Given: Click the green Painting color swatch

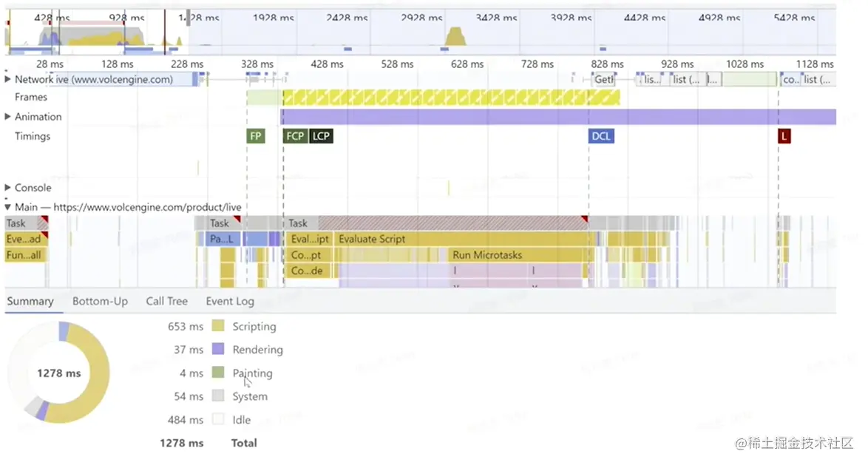Looking at the screenshot, I should coord(218,372).
